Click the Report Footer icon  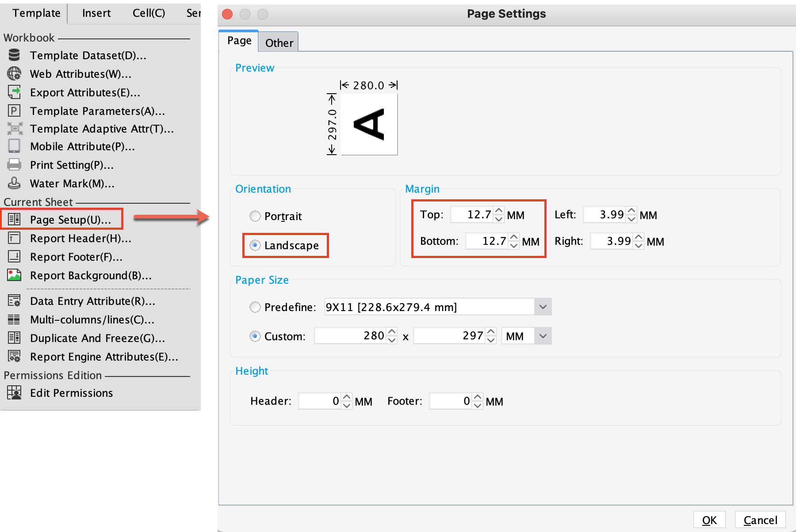click(x=14, y=256)
